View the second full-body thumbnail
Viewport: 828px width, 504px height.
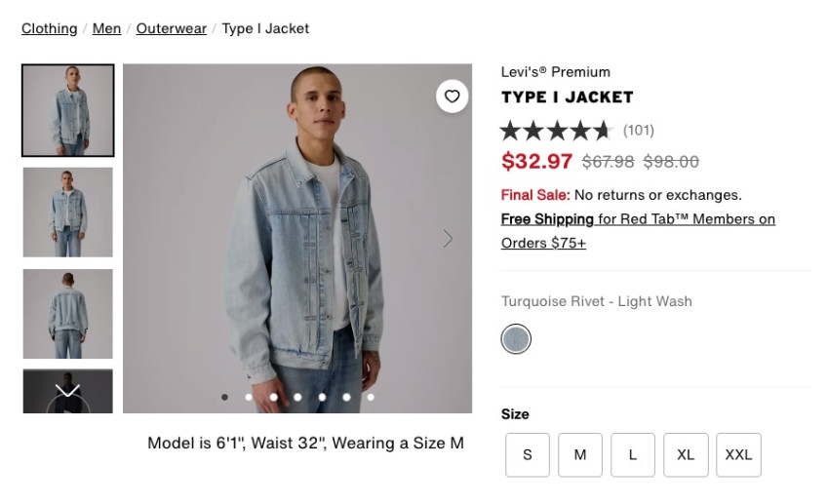point(68,213)
